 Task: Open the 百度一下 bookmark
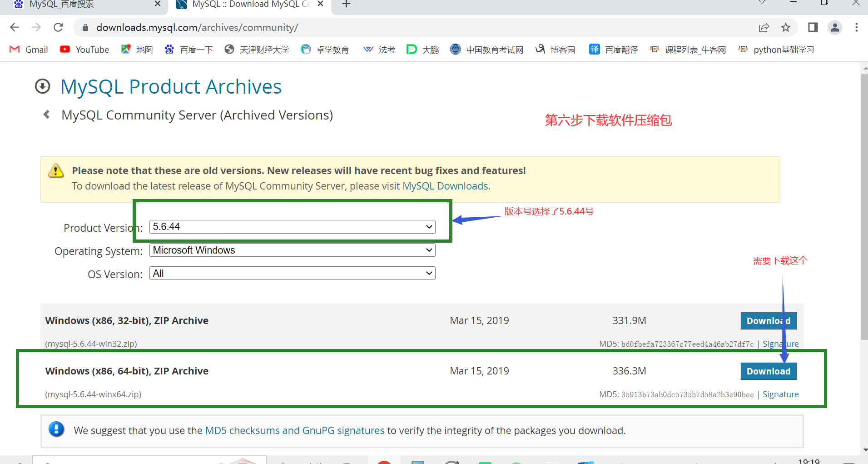(189, 50)
